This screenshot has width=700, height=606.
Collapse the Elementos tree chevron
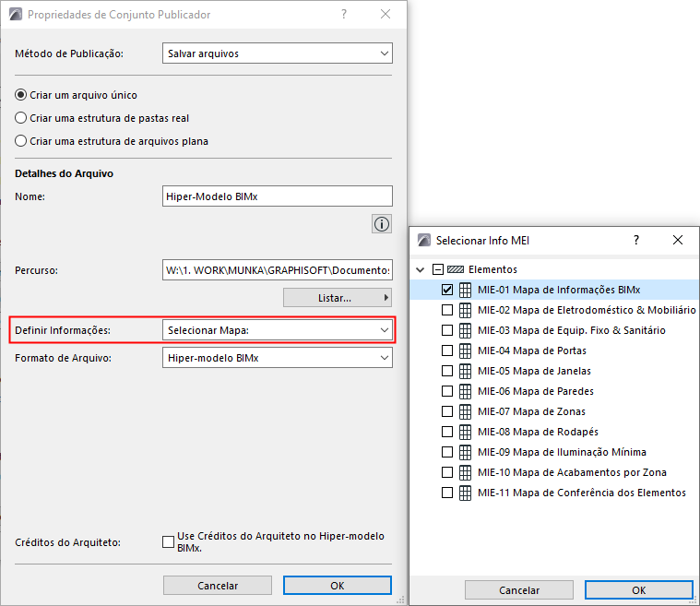[x=420, y=269]
